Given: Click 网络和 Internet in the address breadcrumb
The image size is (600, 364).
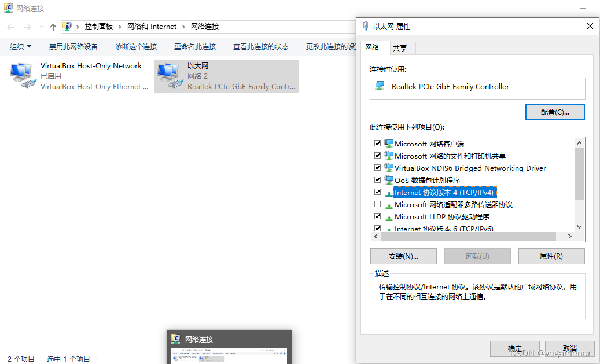Looking at the screenshot, I should click(152, 27).
